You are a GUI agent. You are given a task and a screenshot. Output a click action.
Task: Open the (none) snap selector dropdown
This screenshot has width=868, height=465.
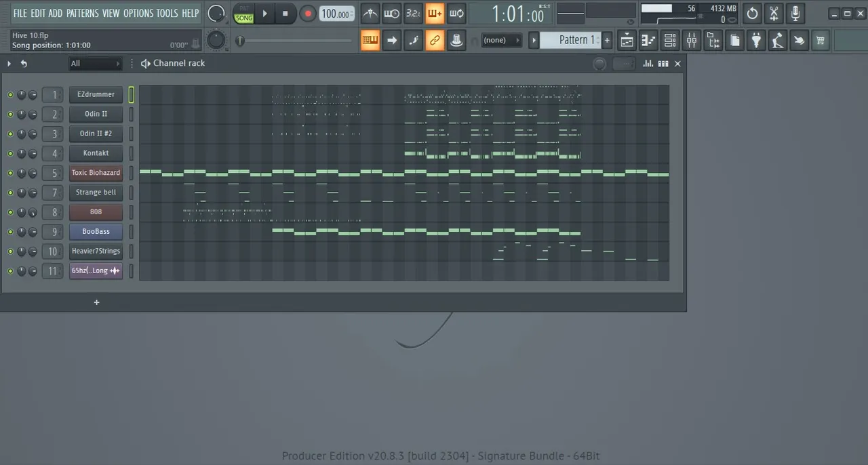pos(501,40)
